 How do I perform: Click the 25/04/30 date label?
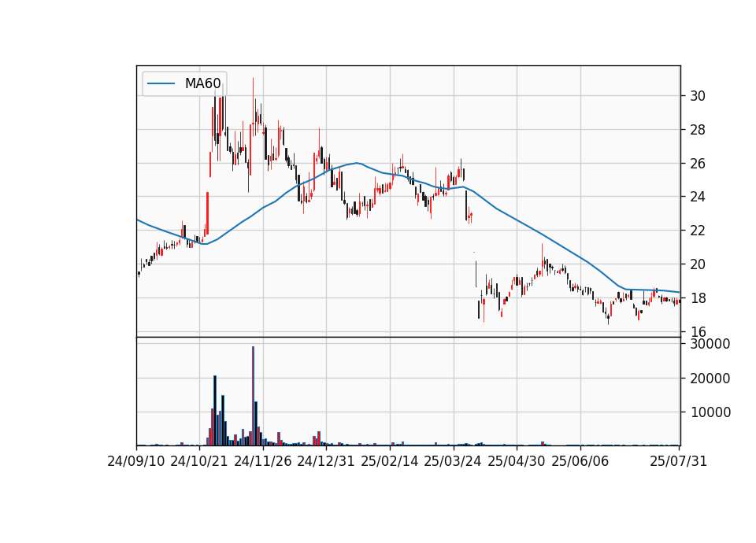[x=517, y=461]
